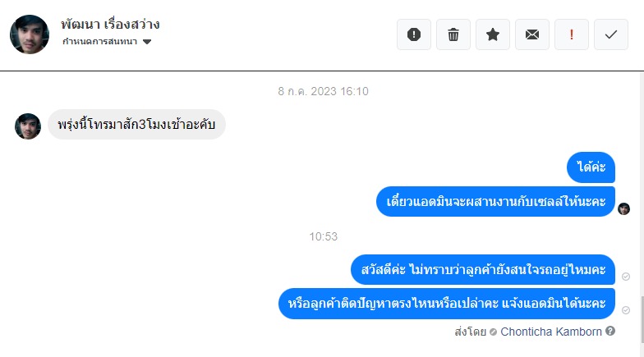Viewport: 644px width, 357px height.
Task: Click small avatar beside incoming message
Action: pyautogui.click(x=28, y=126)
